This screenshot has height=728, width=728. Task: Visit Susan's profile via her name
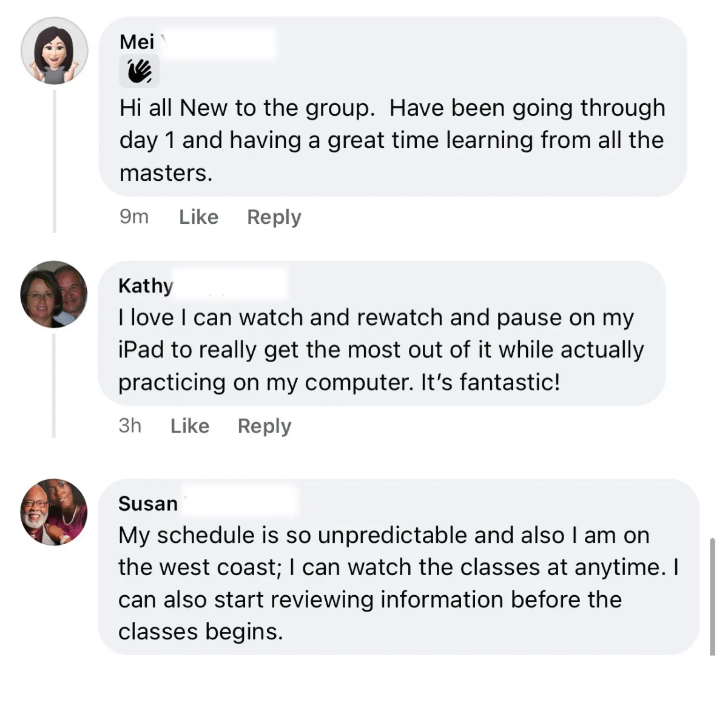tap(148, 504)
